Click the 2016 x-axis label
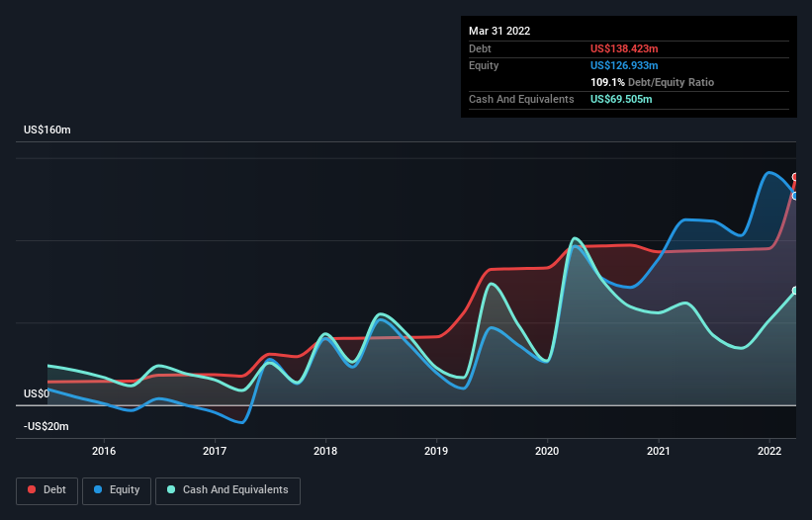The image size is (812, 520). 104,451
